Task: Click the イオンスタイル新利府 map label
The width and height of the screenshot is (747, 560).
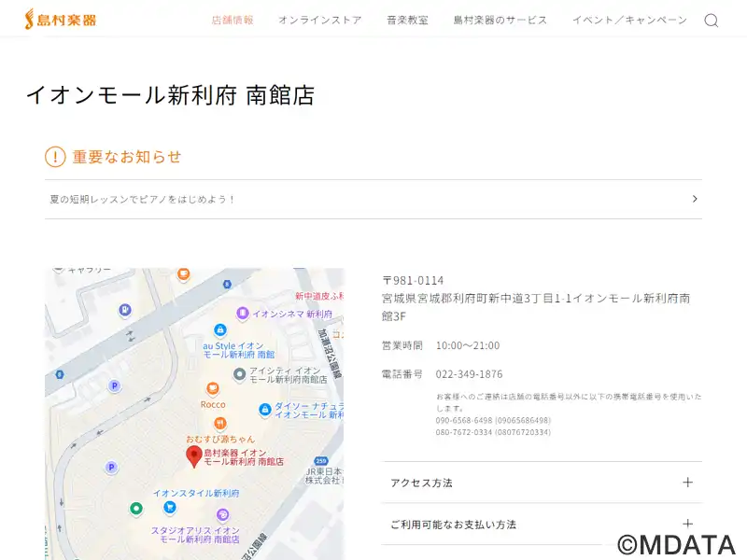Action: tap(196, 494)
